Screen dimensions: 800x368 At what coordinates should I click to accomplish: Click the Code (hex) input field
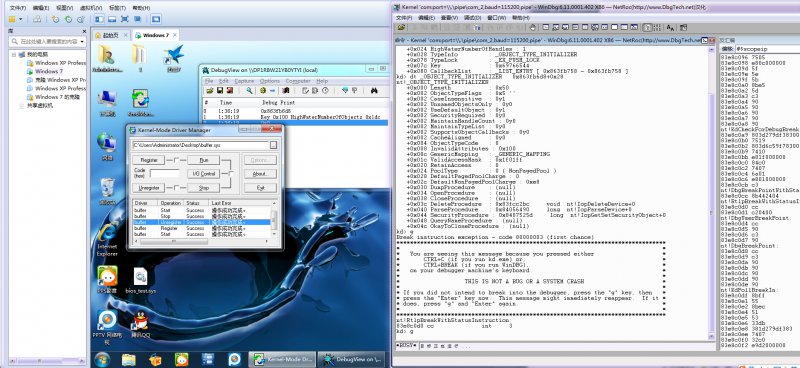164,174
